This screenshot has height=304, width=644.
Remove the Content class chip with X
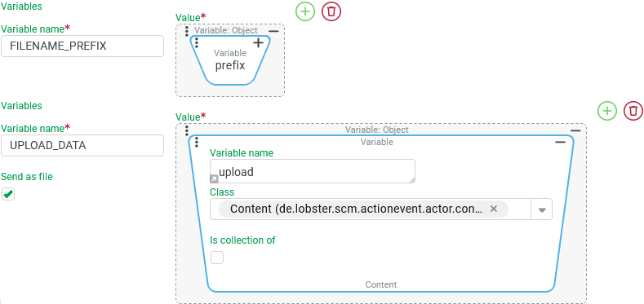[494, 209]
